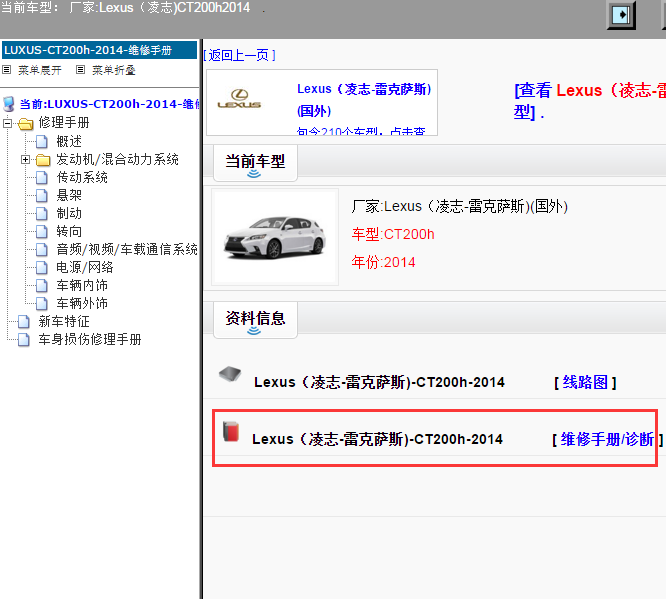Click the page icon next to 新车特征
The image size is (666, 599).
pyautogui.click(x=24, y=322)
